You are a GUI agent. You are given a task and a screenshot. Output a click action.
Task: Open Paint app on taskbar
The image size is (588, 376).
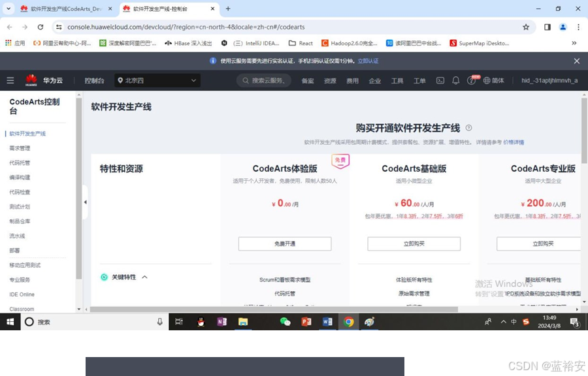click(369, 322)
